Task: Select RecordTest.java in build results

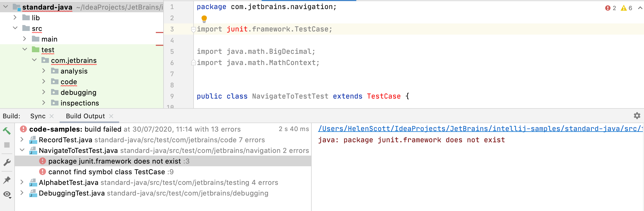Action: pos(163,140)
